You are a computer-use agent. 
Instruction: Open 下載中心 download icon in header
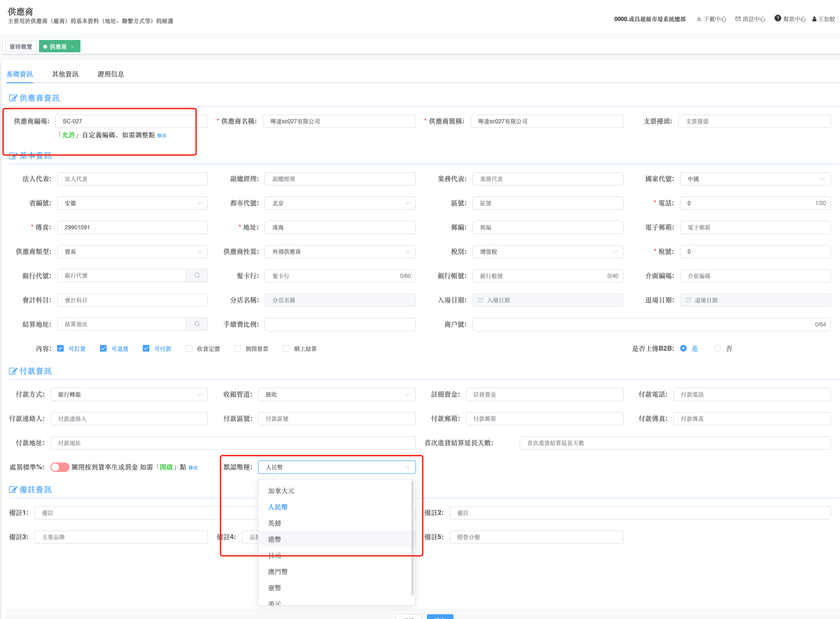699,19
